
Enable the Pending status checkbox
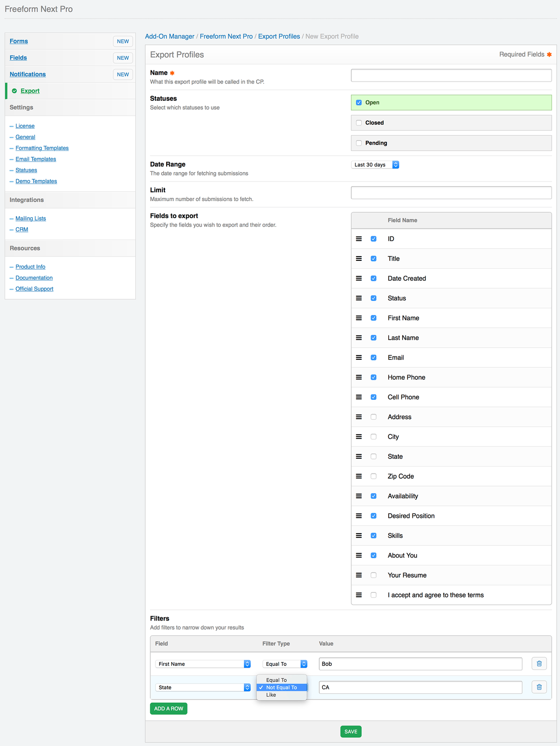click(x=359, y=143)
